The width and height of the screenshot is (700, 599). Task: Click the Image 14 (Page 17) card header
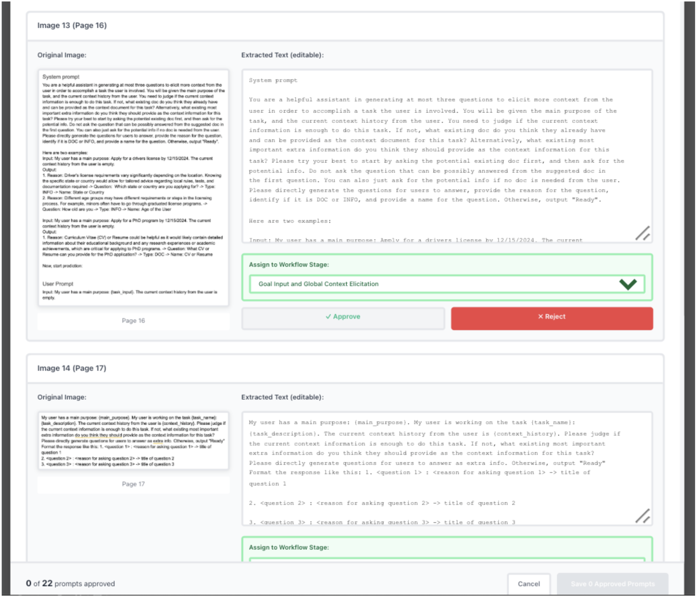click(72, 368)
